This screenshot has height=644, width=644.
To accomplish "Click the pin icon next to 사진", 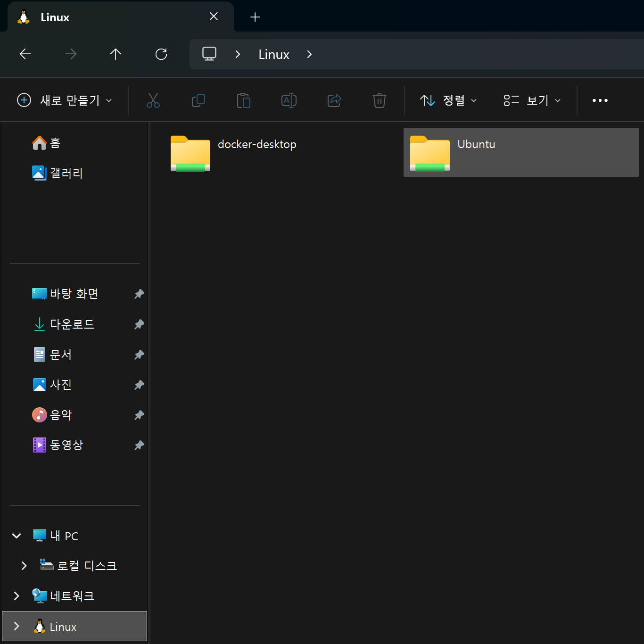I will 139,385.
